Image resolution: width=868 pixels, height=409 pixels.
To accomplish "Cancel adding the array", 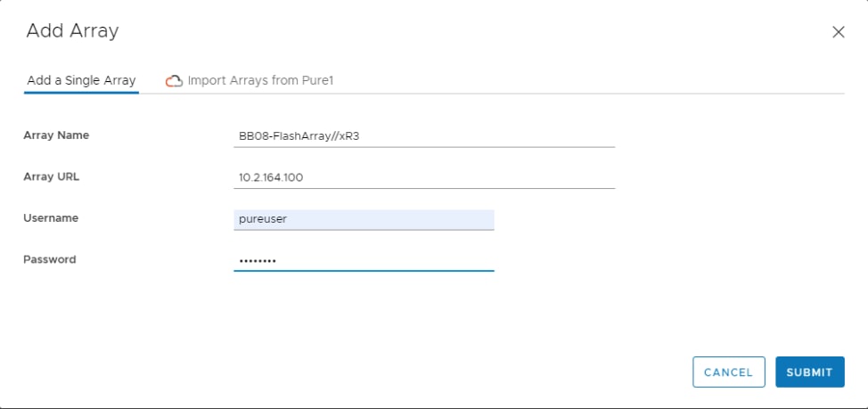I will (728, 372).
